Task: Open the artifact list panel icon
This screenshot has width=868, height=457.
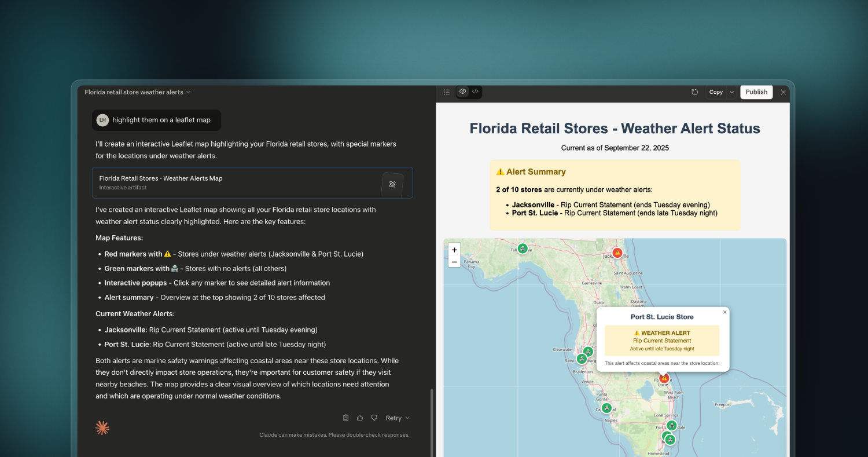Action: (446, 92)
